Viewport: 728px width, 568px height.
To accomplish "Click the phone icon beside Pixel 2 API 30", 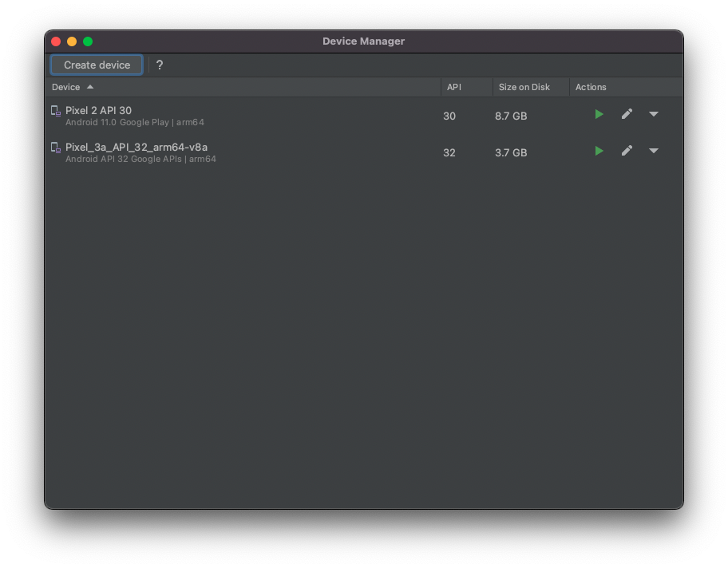I will [x=55, y=111].
